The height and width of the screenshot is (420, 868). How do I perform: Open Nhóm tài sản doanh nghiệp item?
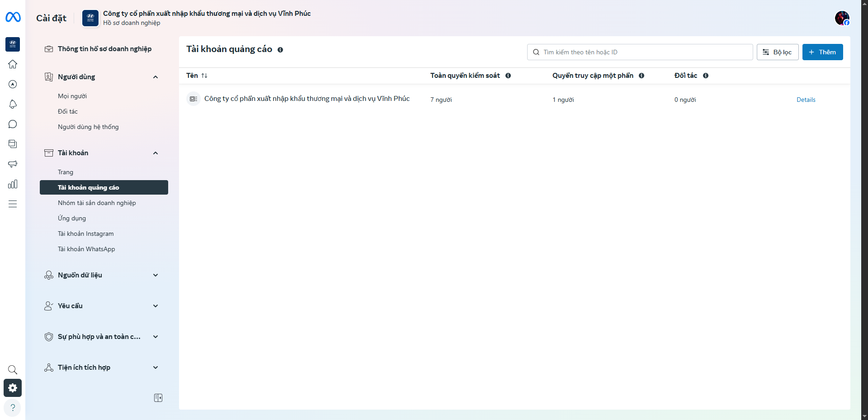click(97, 203)
